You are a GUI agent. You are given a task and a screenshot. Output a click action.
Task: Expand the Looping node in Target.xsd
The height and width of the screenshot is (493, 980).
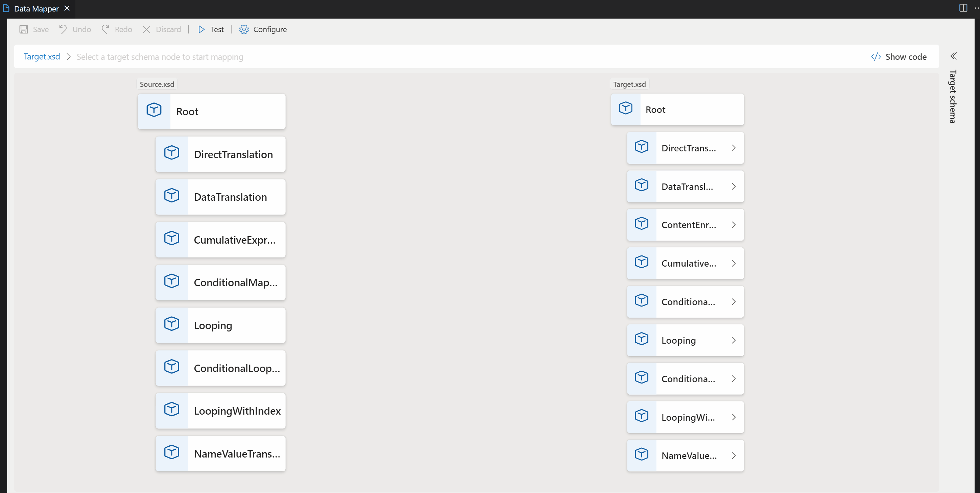(x=734, y=340)
